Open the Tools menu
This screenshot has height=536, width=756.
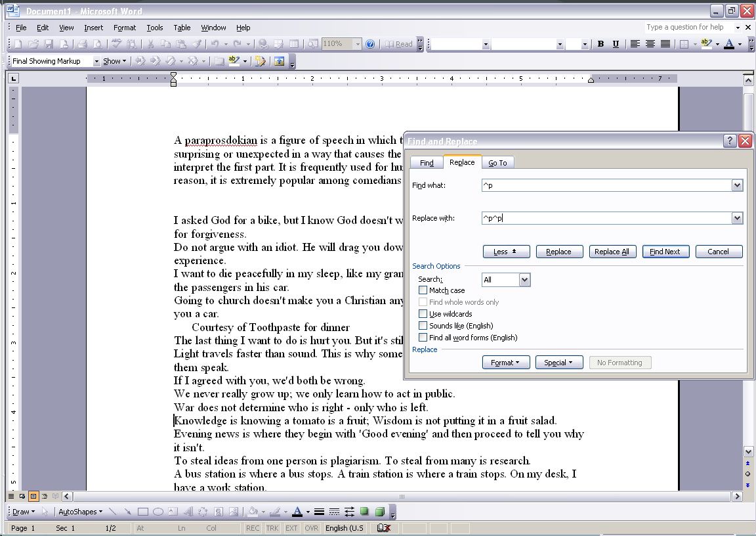[x=154, y=28]
